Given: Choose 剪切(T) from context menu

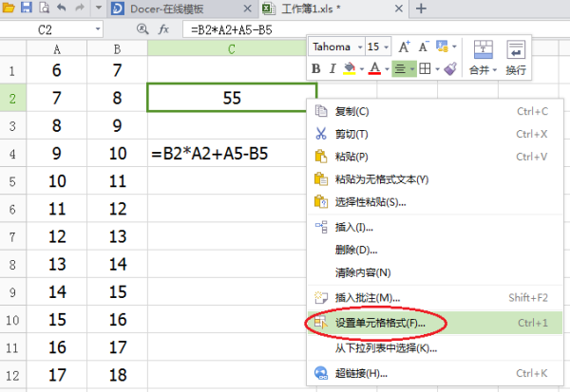Looking at the screenshot, I should tap(435, 134).
